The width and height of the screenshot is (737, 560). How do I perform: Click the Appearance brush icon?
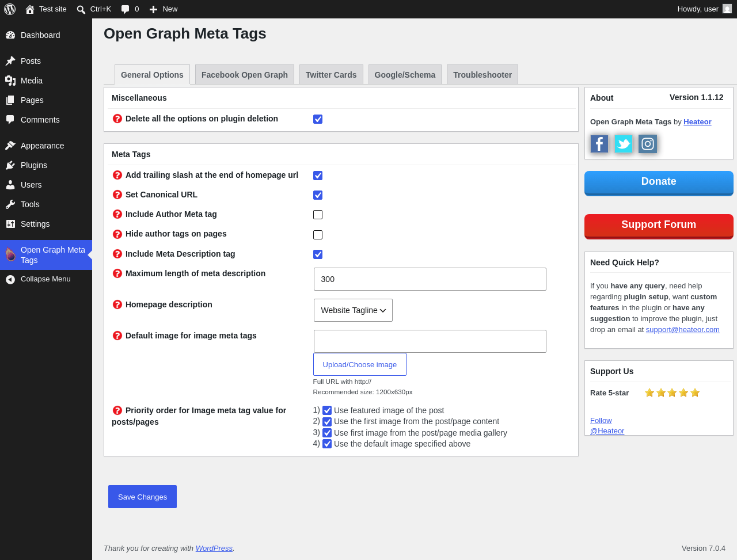[x=10, y=146]
